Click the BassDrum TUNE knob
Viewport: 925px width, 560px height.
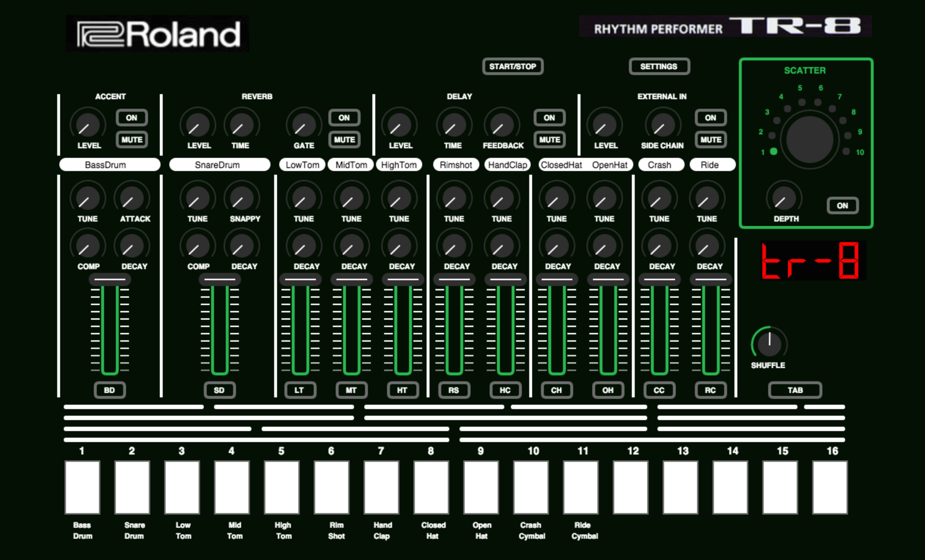(x=88, y=198)
